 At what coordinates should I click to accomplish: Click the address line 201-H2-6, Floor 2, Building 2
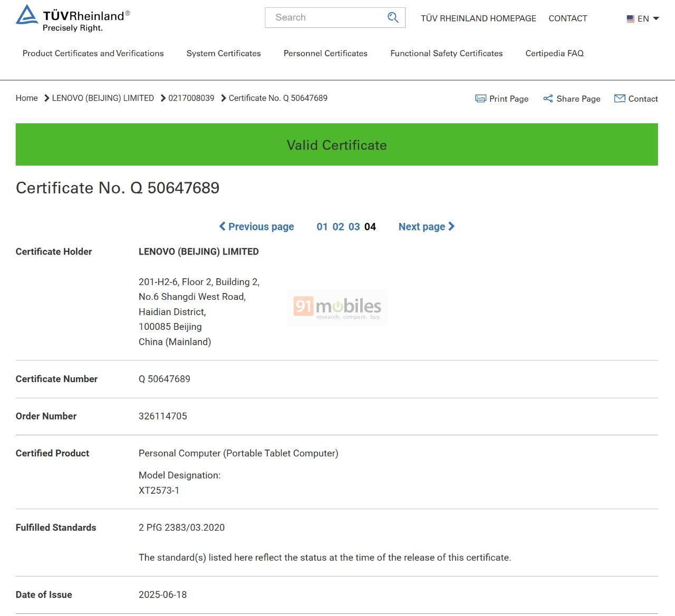199,282
